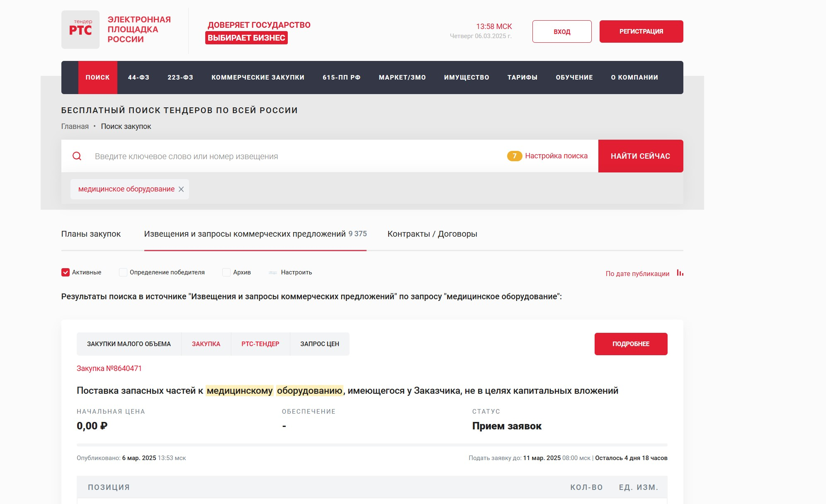The image size is (826, 504).
Task: Click the РЕГИСТРАЦИЯ button
Action: coord(641,31)
